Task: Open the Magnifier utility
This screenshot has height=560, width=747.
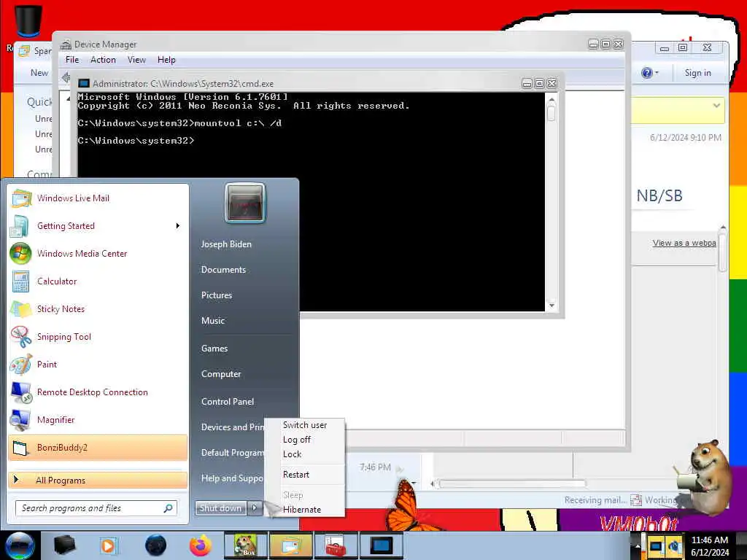Action: coord(98,419)
